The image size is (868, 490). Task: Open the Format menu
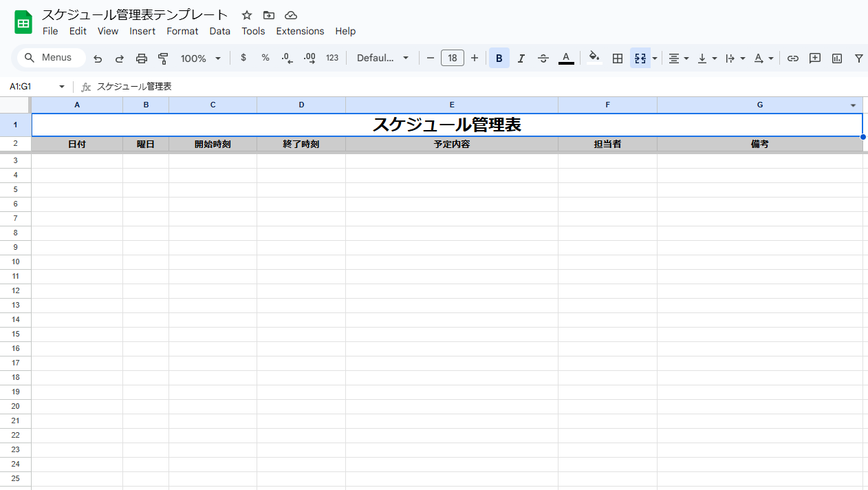click(x=182, y=31)
